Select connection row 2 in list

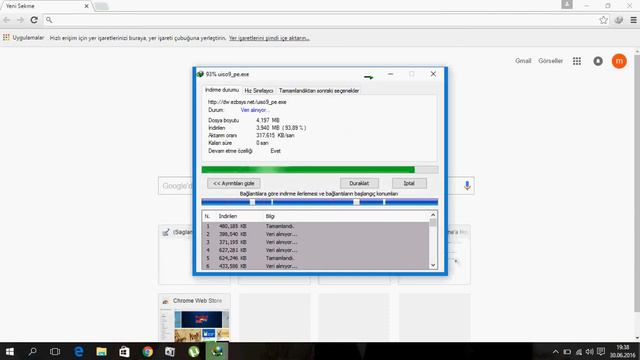coord(316,234)
